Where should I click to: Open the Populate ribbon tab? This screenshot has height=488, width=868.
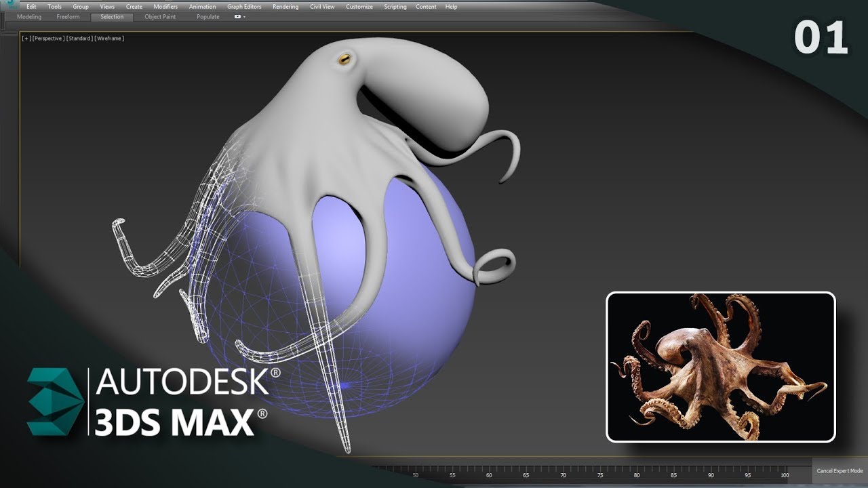(208, 17)
